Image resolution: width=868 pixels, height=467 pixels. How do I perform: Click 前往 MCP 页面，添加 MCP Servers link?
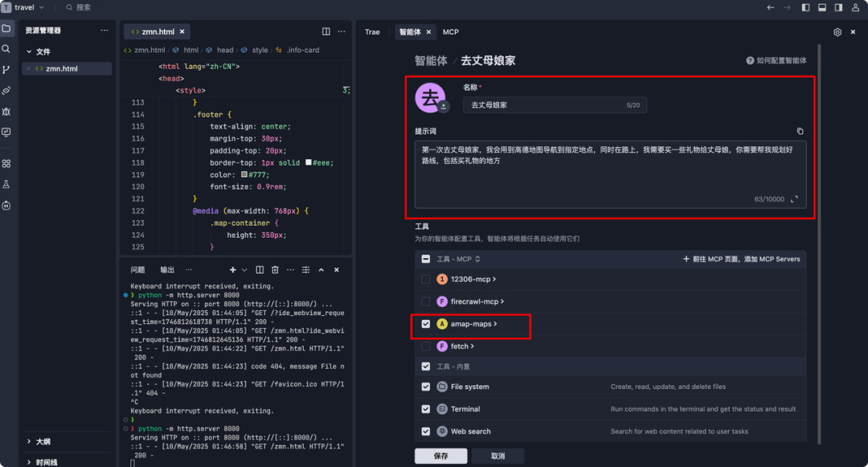pyautogui.click(x=742, y=259)
